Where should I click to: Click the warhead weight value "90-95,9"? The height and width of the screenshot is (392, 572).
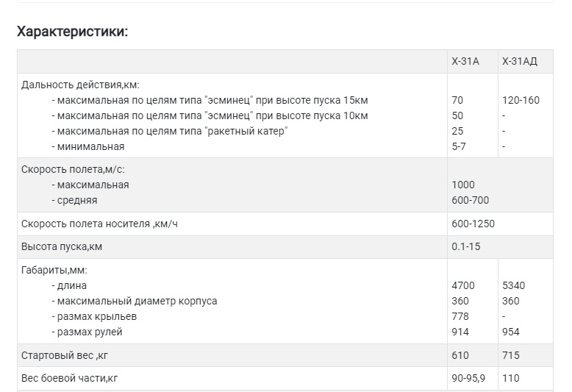(470, 378)
